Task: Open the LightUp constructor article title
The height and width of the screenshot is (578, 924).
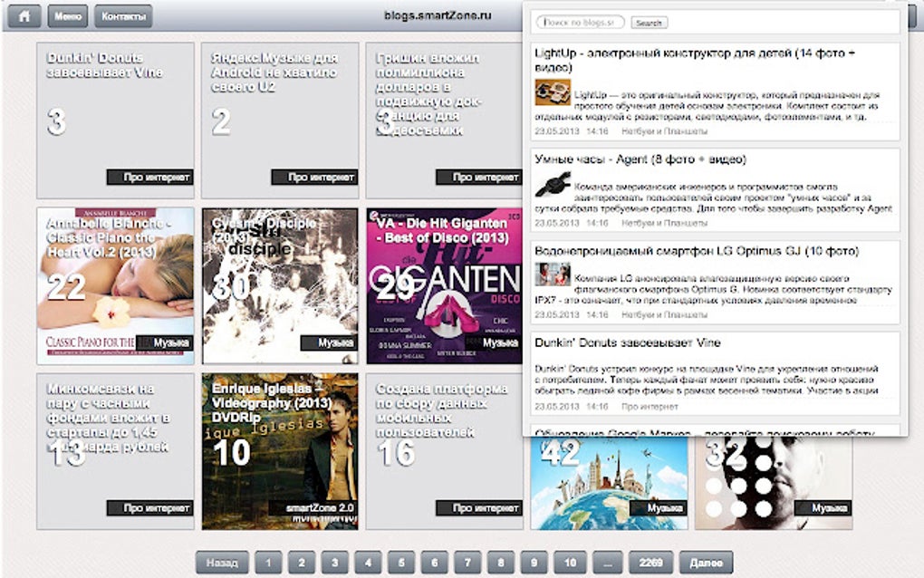Action: pos(695,60)
